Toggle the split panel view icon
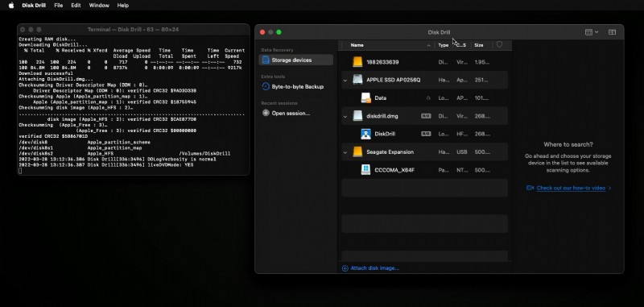644x307 pixels. pos(612,32)
